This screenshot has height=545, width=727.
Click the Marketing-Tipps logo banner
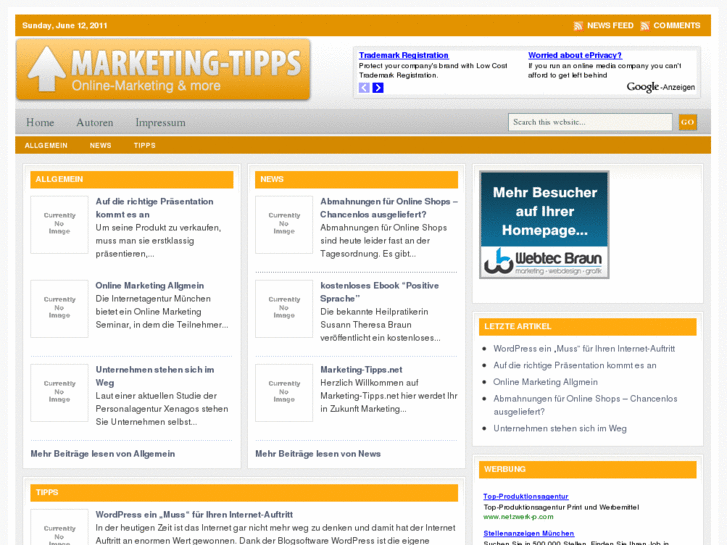pos(163,70)
